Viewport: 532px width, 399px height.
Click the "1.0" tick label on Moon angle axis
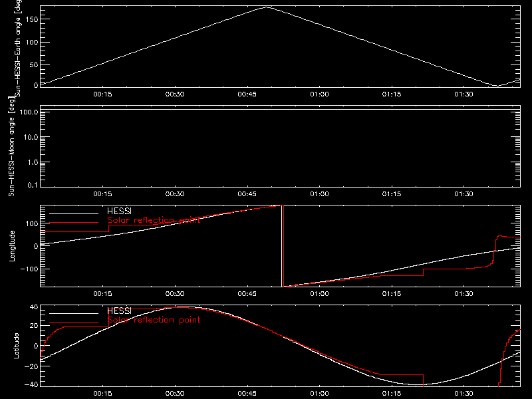pos(33,162)
